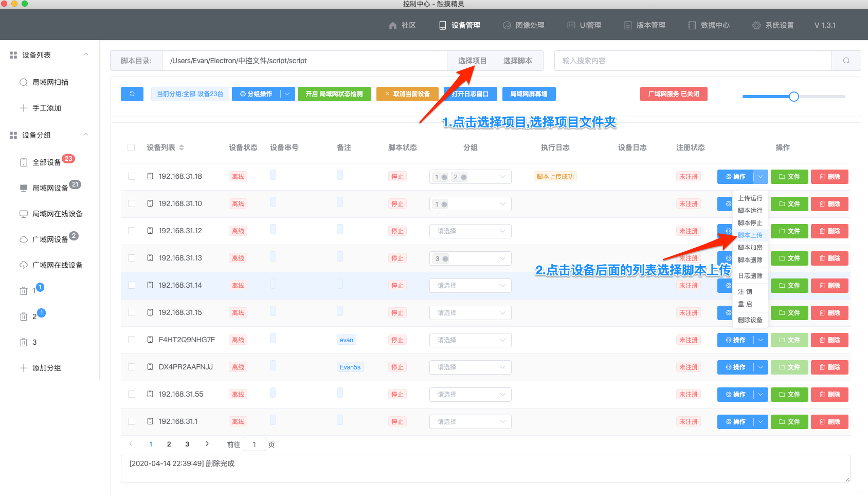Click trash icon for group 3
Screen dimensions: 868x503
click(x=23, y=342)
